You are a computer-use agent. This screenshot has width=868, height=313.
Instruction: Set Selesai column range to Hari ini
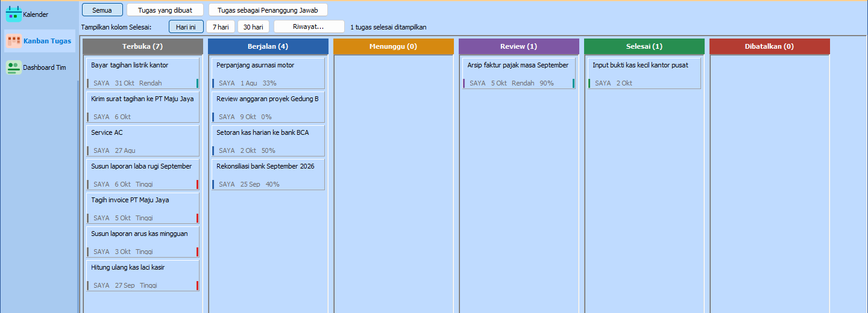coord(186,26)
